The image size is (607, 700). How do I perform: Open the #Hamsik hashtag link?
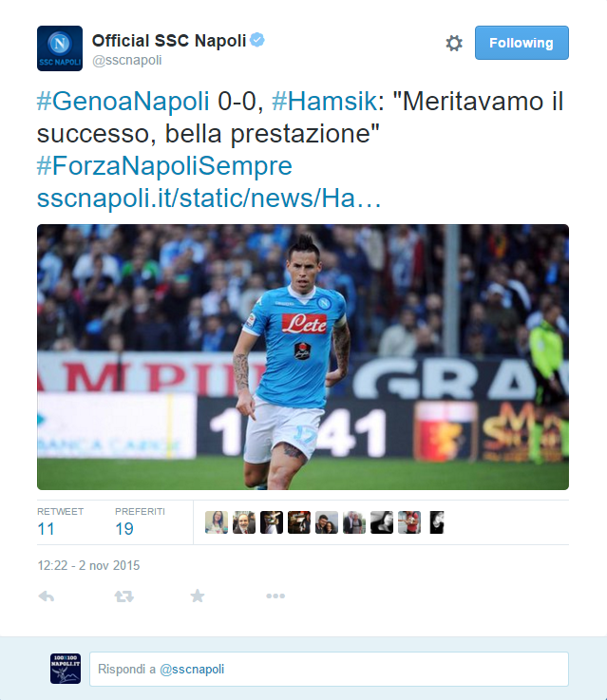tap(325, 101)
